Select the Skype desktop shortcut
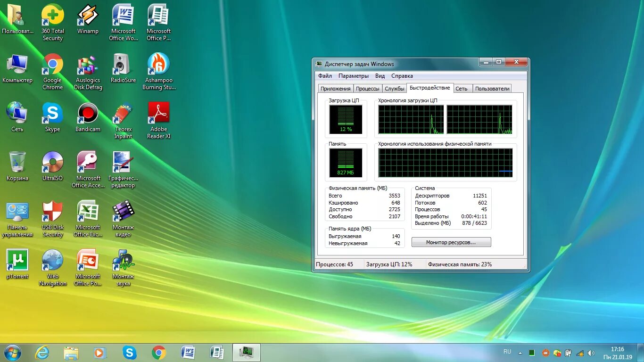 tap(53, 117)
